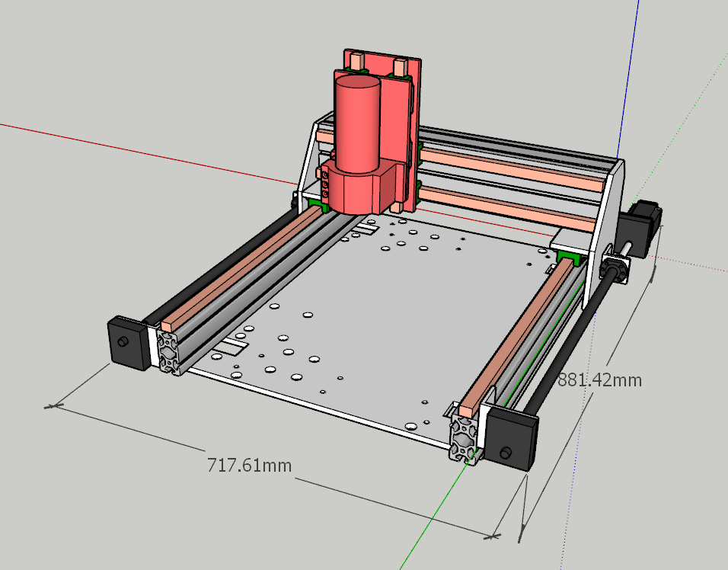
Task: Click the blue vertical axis line
Action: pyautogui.click(x=629, y=76)
